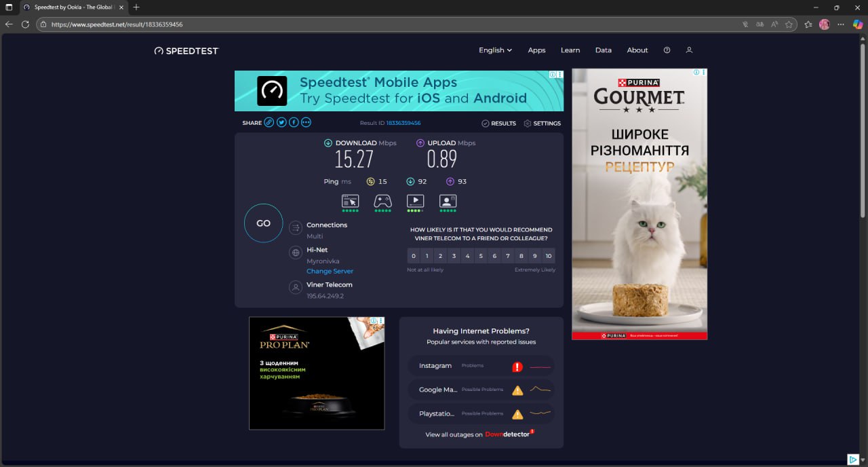Open Data in the top navigation

[x=604, y=50]
